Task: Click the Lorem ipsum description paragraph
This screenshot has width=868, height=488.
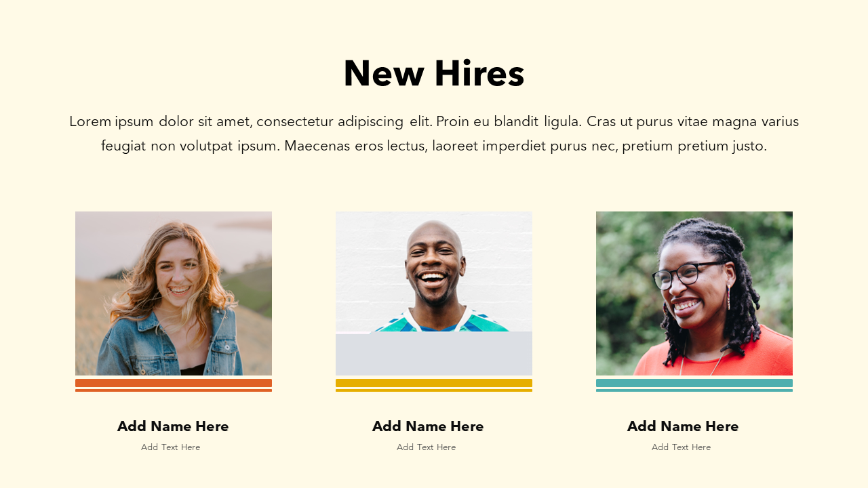Action: pyautogui.click(x=434, y=134)
